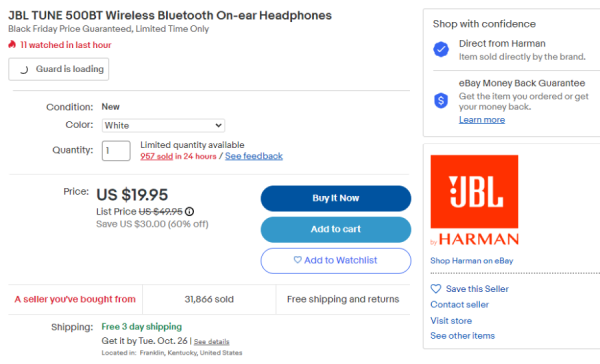Open shipping See details link
600x364 pixels.
tap(212, 341)
